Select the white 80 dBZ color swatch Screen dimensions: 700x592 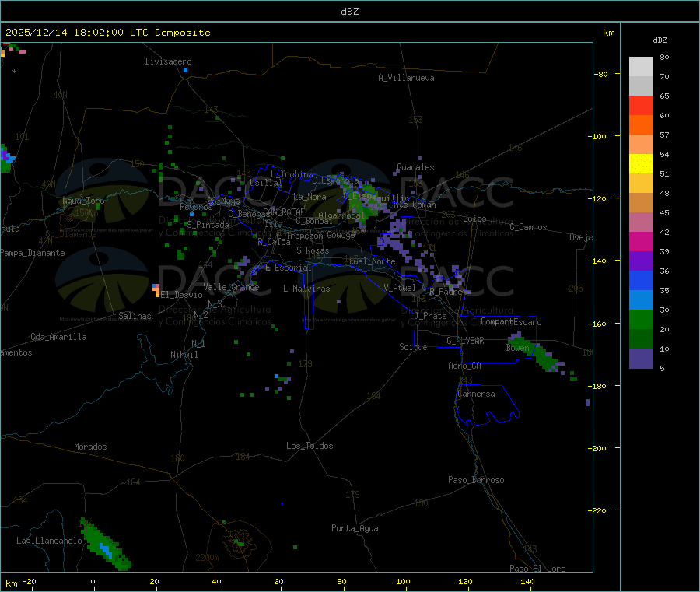[x=641, y=67]
